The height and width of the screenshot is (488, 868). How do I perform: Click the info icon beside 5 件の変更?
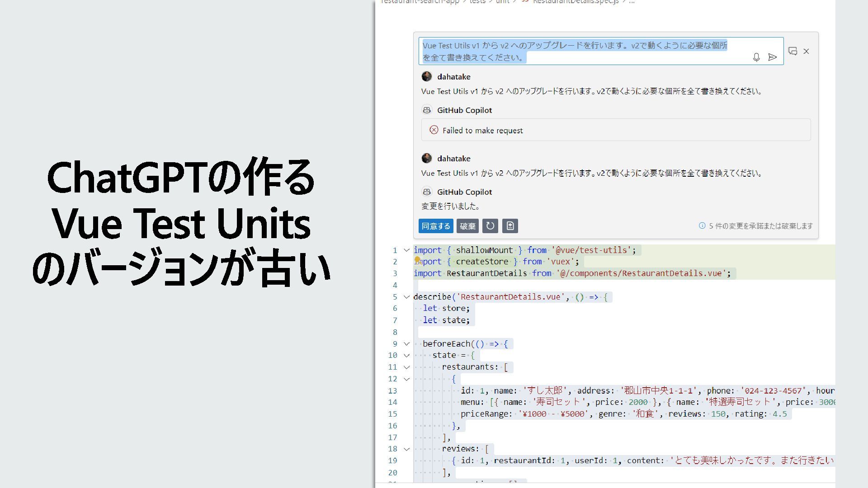point(702,225)
